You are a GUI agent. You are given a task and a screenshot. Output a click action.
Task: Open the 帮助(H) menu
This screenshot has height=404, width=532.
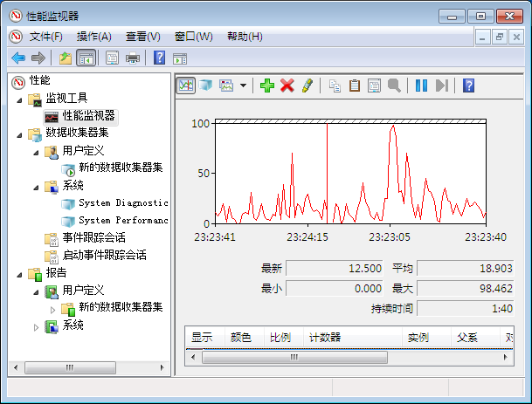[245, 37]
